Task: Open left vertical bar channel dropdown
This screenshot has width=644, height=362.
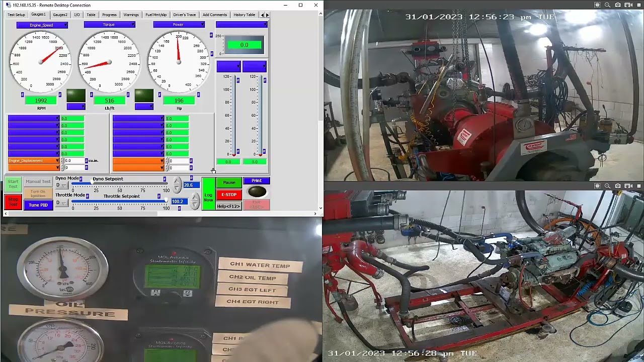Action: (228, 66)
